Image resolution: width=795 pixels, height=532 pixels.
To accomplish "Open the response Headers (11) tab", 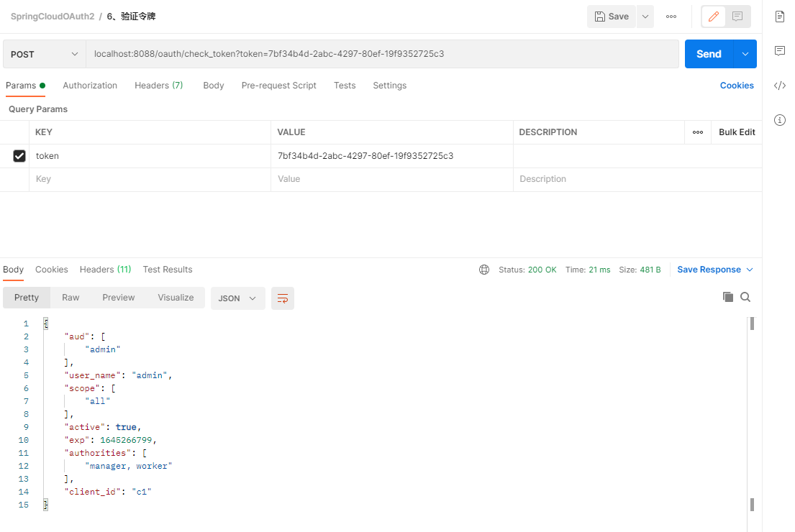I will point(106,270).
